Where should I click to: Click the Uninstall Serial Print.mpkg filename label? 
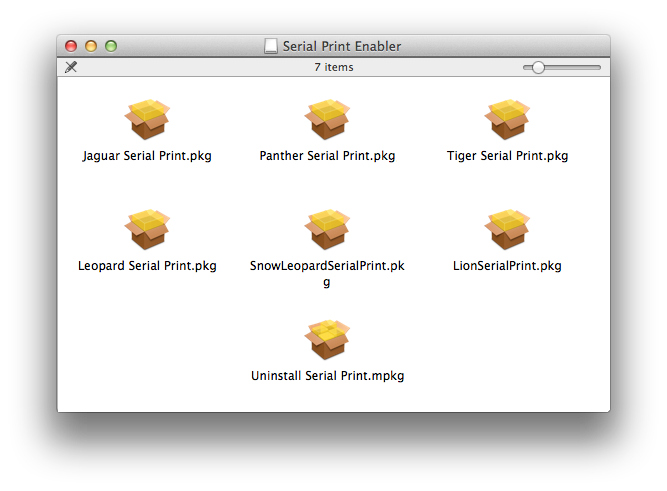coord(327,376)
